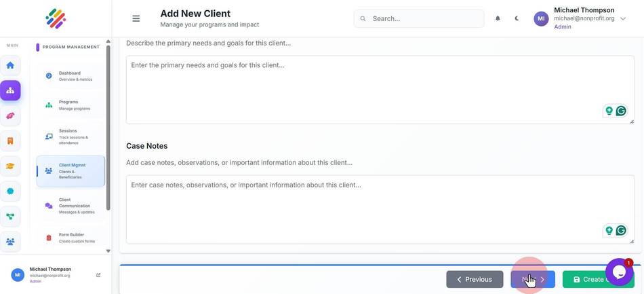The width and height of the screenshot is (644, 294).
Task: Go to Dashboard in Program Management
Action: [71, 76]
